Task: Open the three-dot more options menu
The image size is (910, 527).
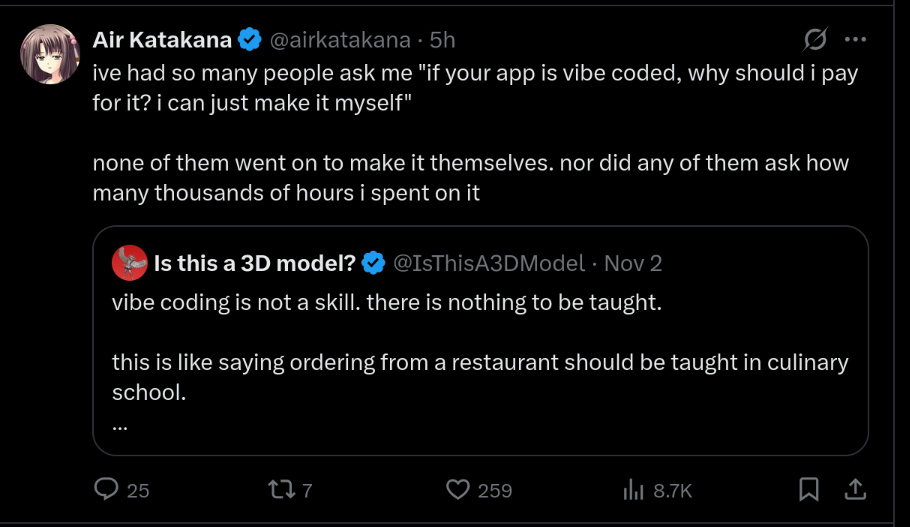Action: pos(855,40)
